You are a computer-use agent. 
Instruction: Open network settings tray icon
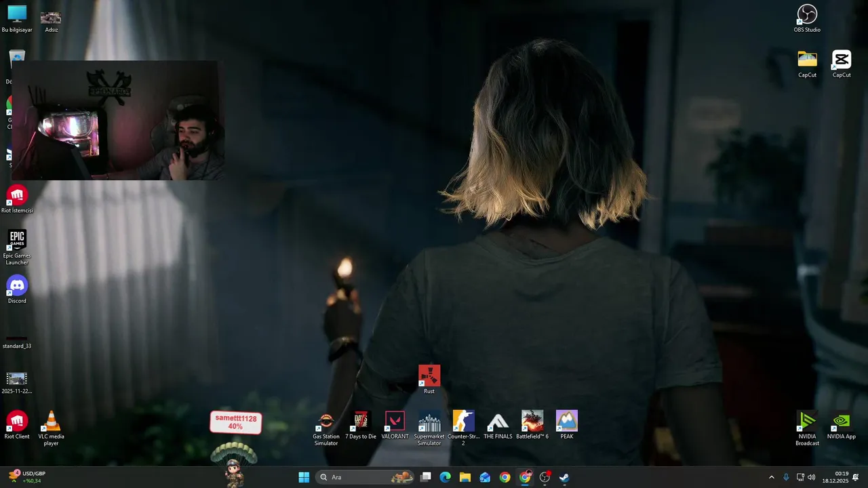[800, 477]
